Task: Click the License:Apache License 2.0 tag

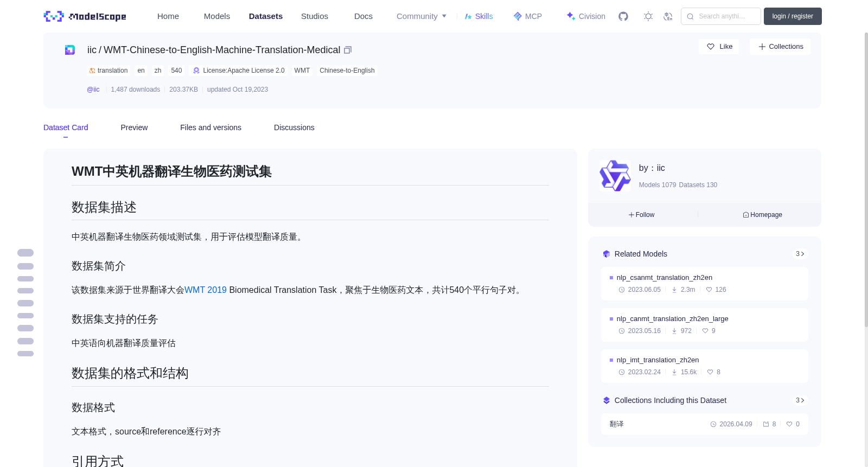Action: point(238,71)
